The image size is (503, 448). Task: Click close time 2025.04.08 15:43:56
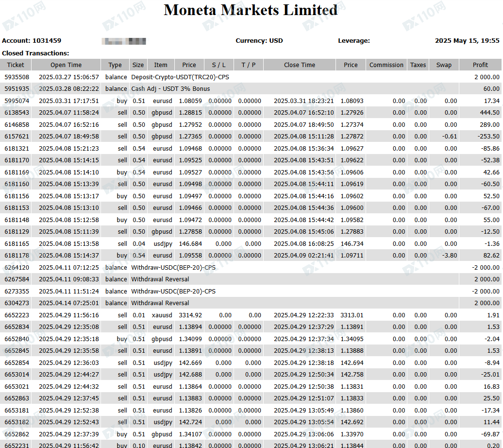(304, 172)
